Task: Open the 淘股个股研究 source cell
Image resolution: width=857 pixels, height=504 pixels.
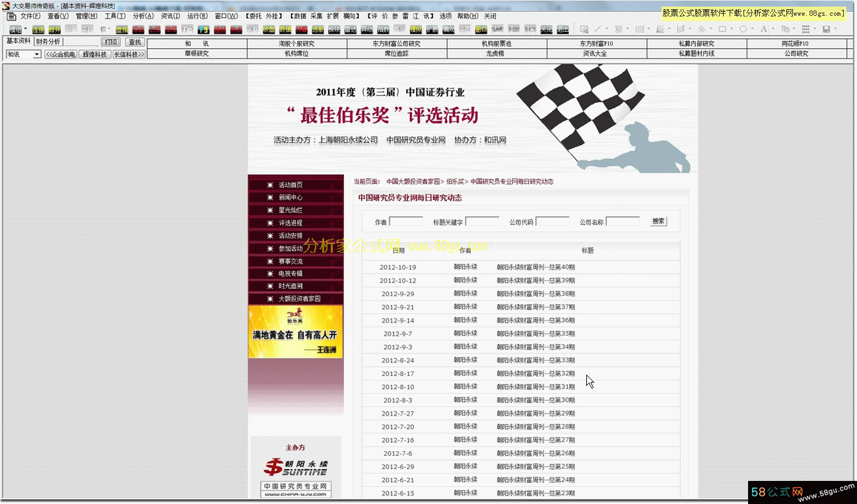Action: (296, 44)
